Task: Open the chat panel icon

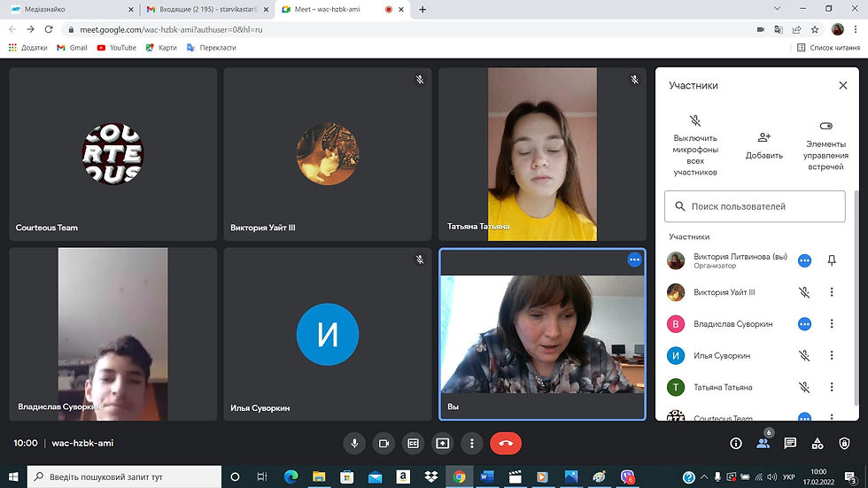Action: coord(790,443)
